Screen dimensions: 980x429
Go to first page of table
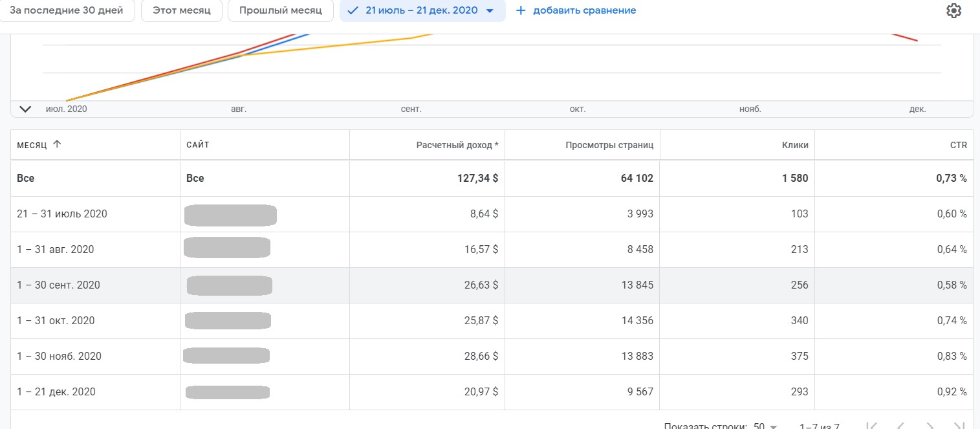[x=871, y=426]
